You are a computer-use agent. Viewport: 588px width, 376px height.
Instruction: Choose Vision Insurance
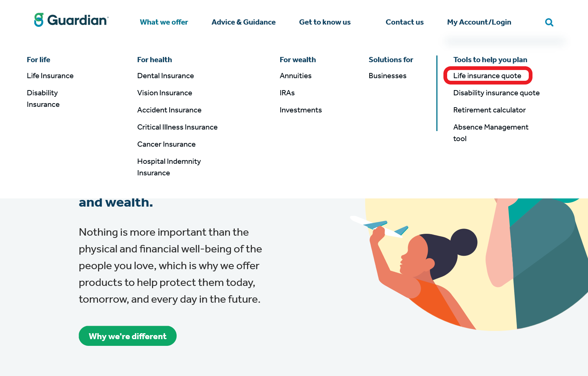(164, 93)
